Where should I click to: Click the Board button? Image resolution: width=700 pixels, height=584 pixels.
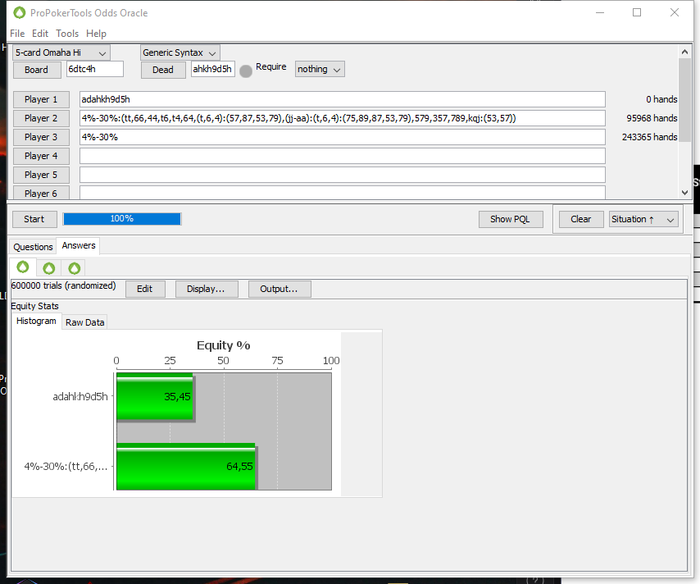pyautogui.click(x=37, y=70)
